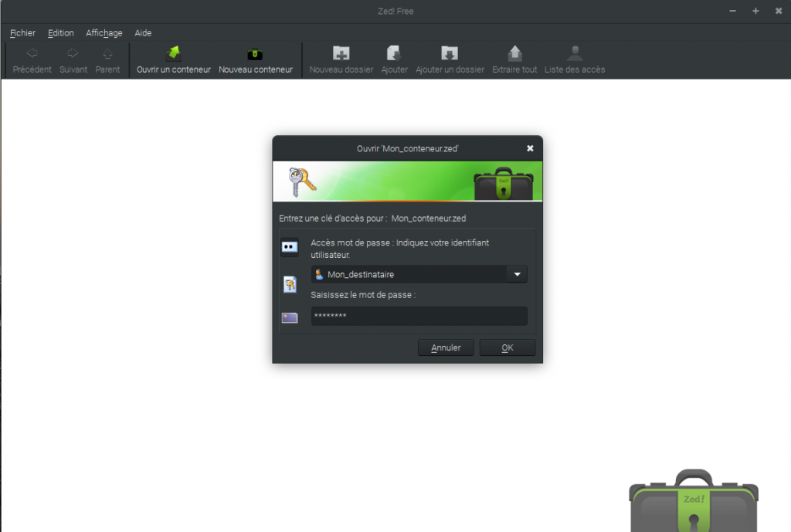Click the Nouveau dossier toolbar icon
Screen dimensions: 791x532
click(341, 53)
